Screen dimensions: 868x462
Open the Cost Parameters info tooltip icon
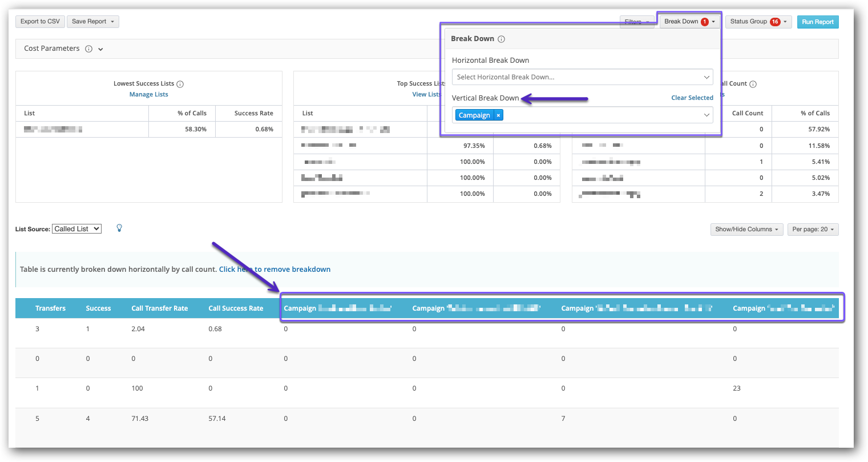[89, 49]
